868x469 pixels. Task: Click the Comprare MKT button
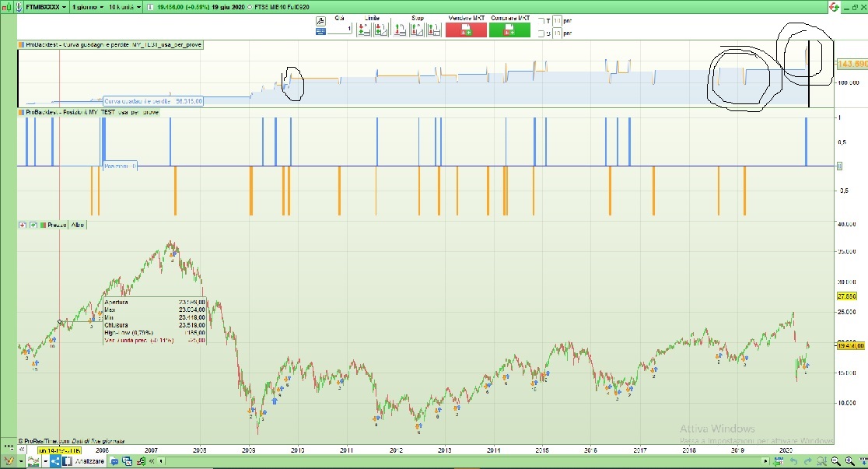[510, 30]
